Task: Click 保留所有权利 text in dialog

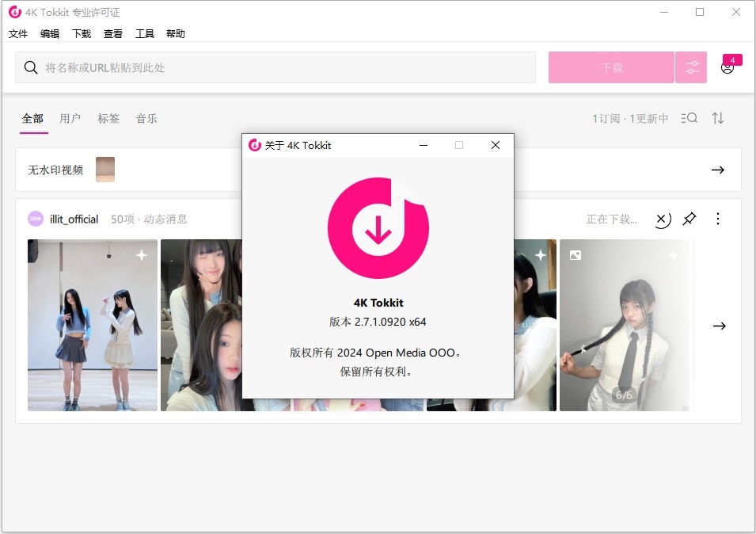Action: click(375, 372)
